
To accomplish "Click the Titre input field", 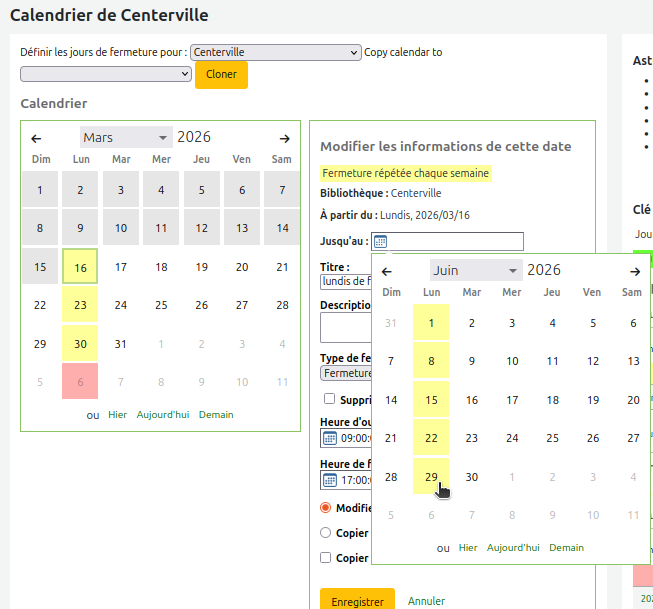I will tap(346, 282).
